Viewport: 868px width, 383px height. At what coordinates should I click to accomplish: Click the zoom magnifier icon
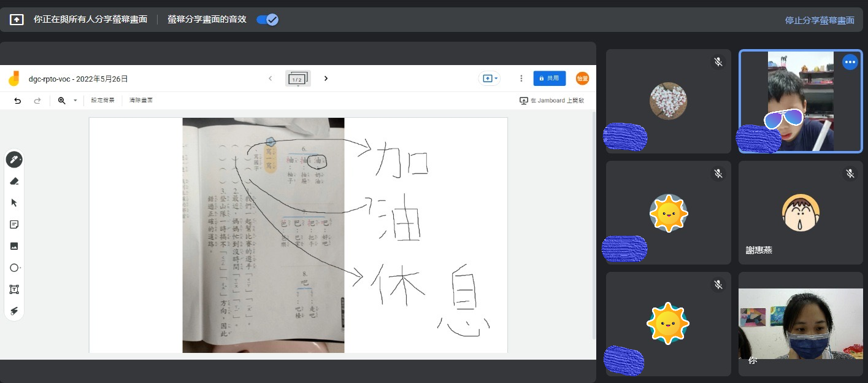coord(61,100)
